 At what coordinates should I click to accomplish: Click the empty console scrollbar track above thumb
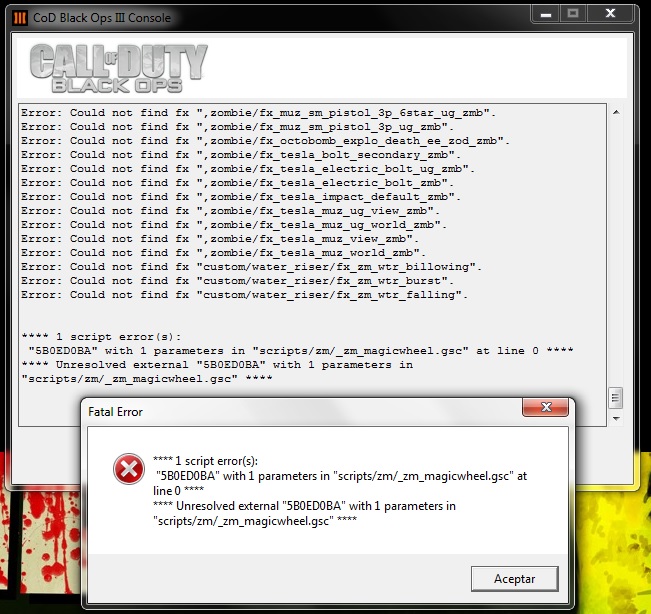(x=616, y=250)
